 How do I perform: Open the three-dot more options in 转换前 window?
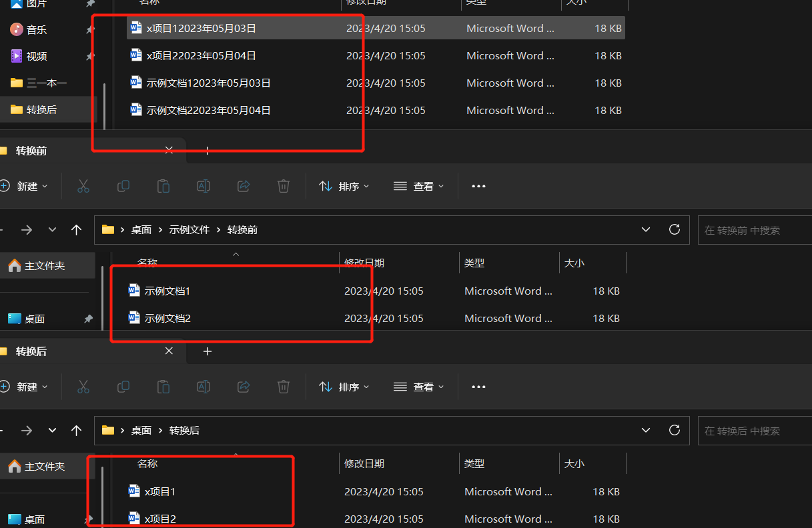pos(478,186)
